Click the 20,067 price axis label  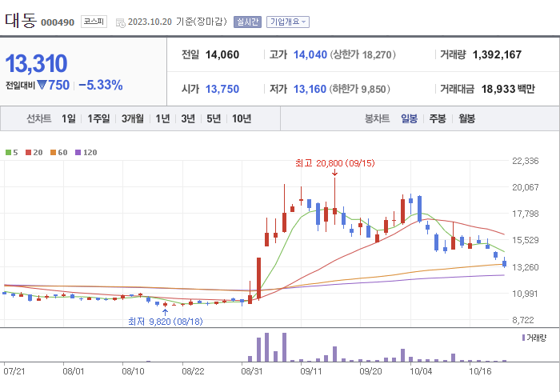526,187
